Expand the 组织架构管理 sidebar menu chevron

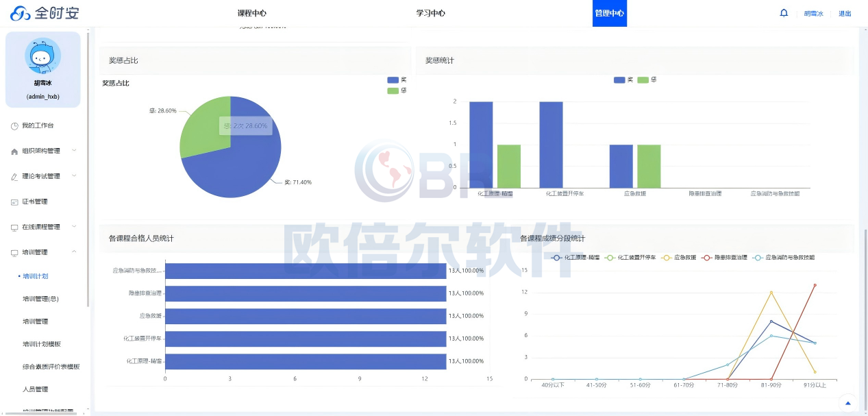coord(74,151)
